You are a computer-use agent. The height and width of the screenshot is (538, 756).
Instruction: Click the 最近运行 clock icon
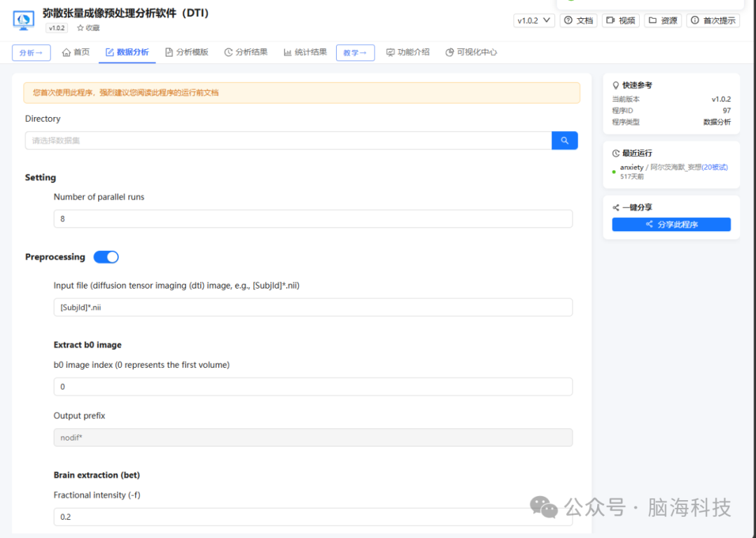(616, 153)
